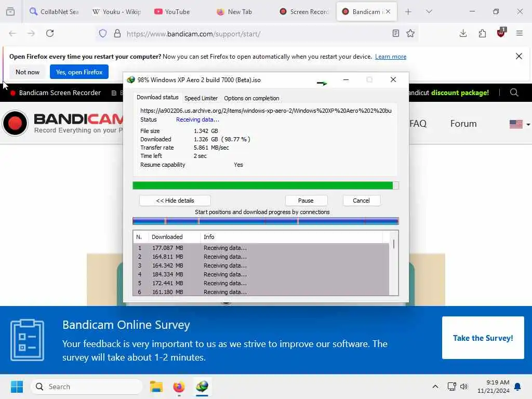
Task: Select connection row 4 with 184.334 MB
Action: point(261,274)
